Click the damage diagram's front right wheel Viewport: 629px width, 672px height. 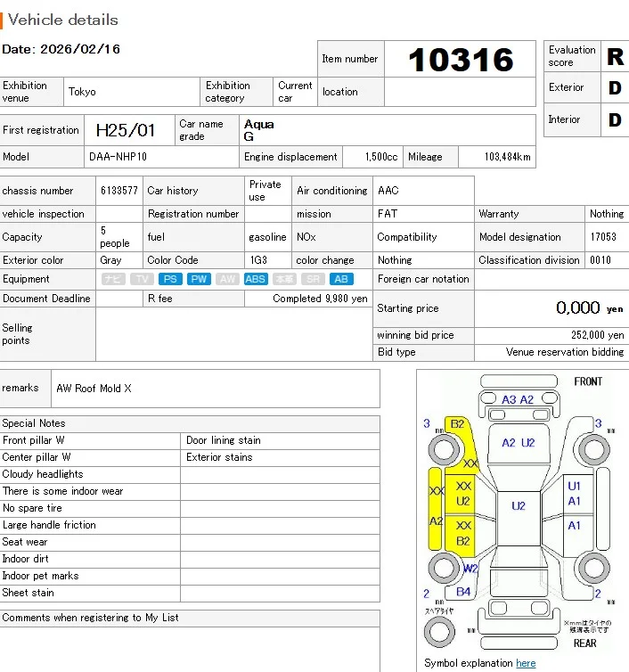594,450
